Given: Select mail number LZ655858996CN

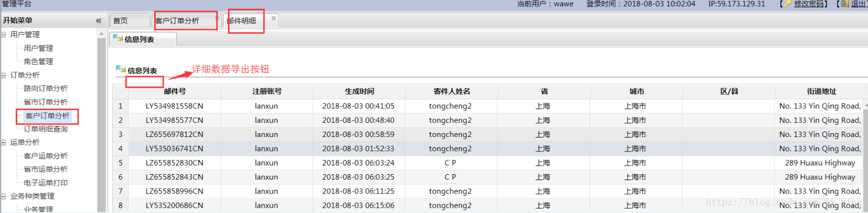Looking at the screenshot, I should [175, 191].
